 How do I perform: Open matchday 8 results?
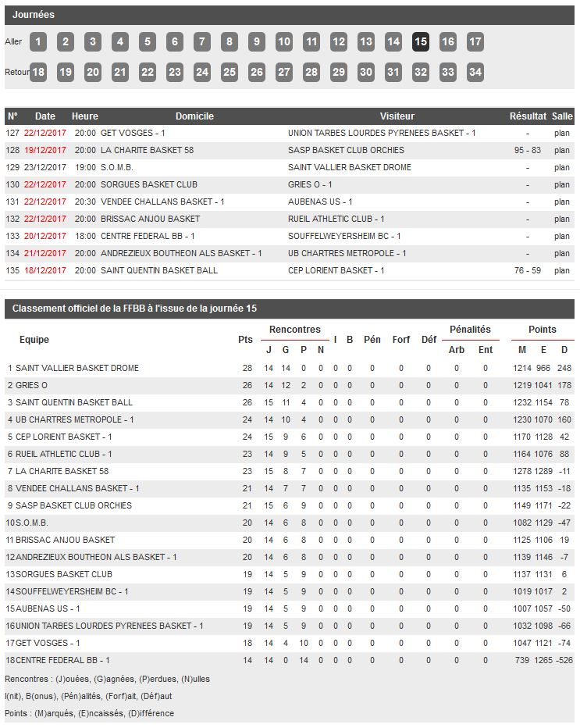pos(230,42)
